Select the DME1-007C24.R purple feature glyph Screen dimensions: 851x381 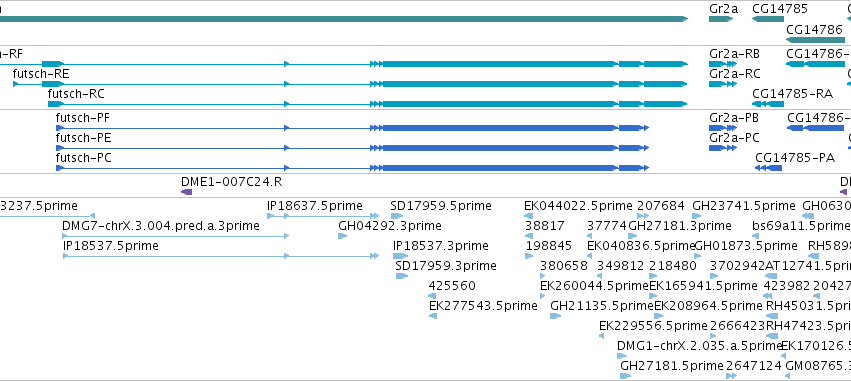pyautogui.click(x=186, y=192)
